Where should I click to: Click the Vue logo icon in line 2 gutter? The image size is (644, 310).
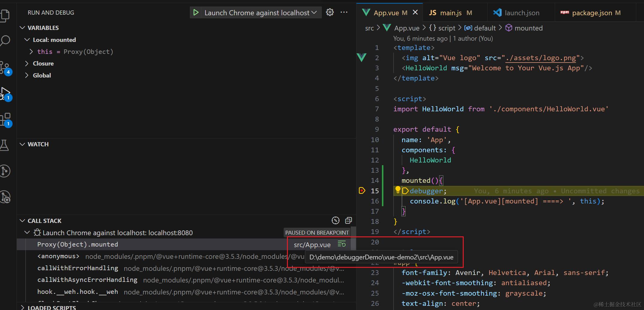(x=362, y=57)
